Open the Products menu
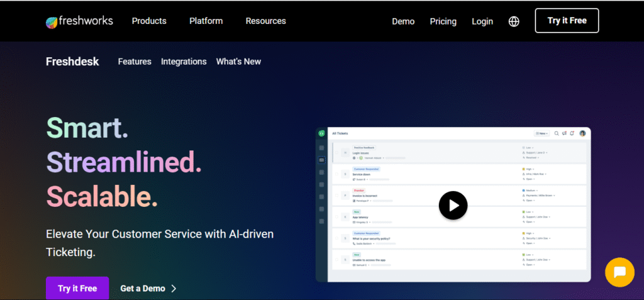Viewport: 644px width, 300px height. pyautogui.click(x=149, y=21)
